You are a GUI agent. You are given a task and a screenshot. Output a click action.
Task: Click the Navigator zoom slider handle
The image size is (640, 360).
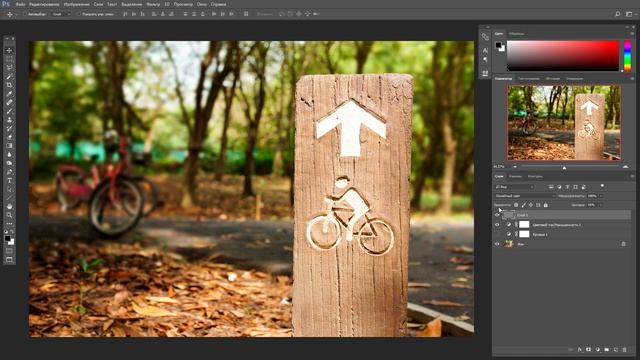tap(564, 167)
